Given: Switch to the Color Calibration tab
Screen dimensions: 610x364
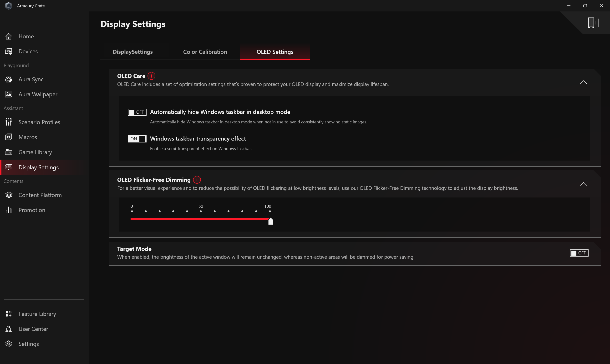Looking at the screenshot, I should (x=205, y=52).
